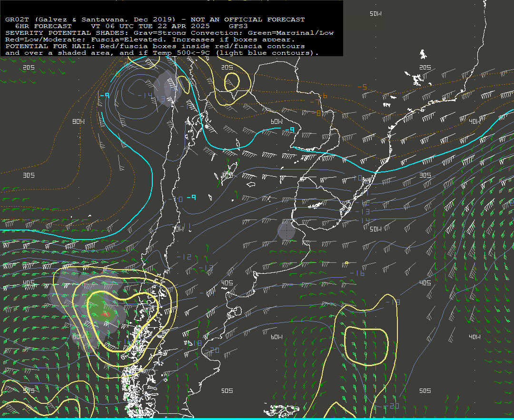514x420 pixels.
Task: Select the "GFS3" model label
Action: [238, 26]
